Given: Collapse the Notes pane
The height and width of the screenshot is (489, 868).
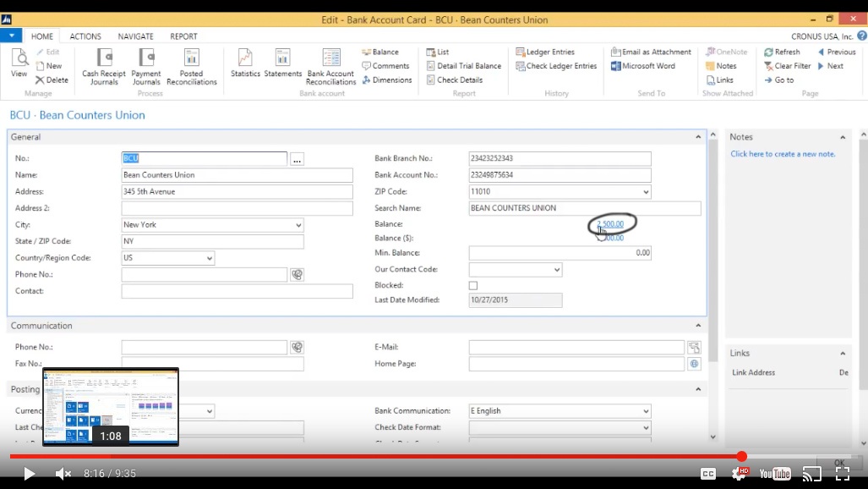Looking at the screenshot, I should point(843,137).
